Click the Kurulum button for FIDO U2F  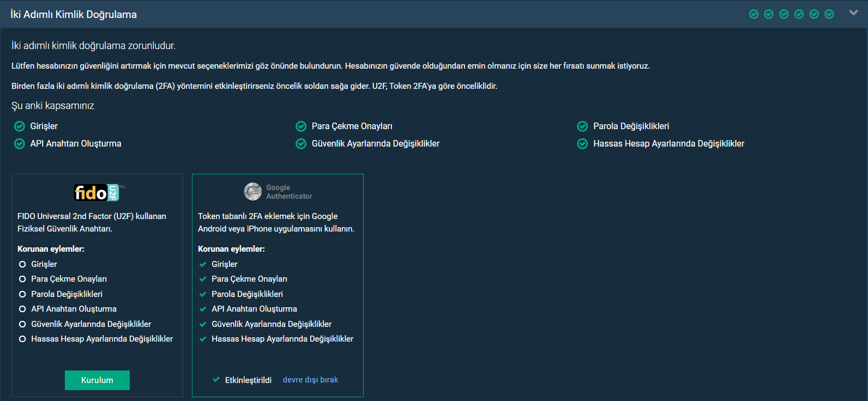(97, 380)
